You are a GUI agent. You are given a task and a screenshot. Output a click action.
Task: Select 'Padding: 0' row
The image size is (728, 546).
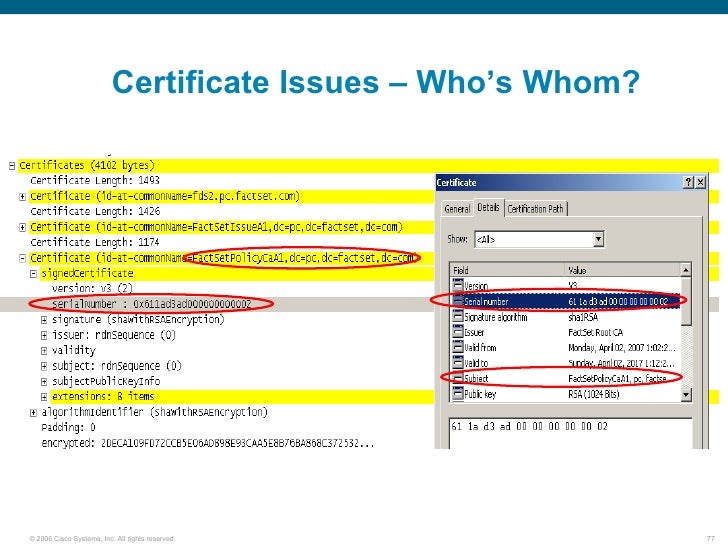pos(68,427)
